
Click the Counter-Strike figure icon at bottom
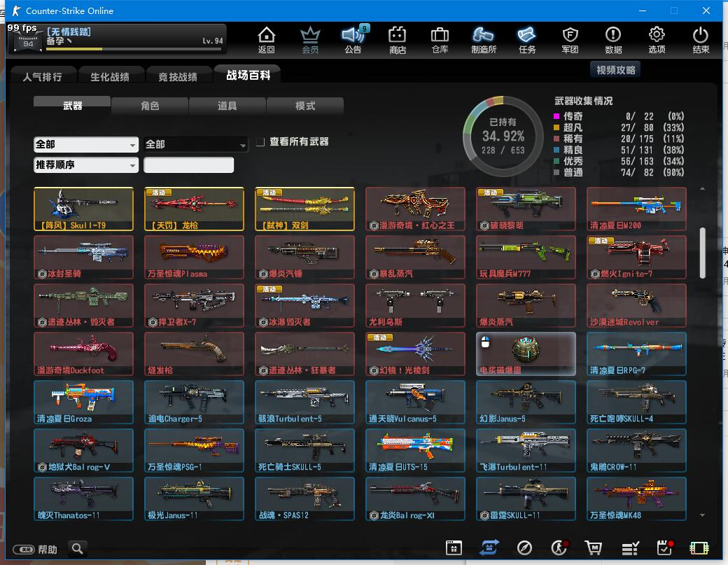point(559,547)
